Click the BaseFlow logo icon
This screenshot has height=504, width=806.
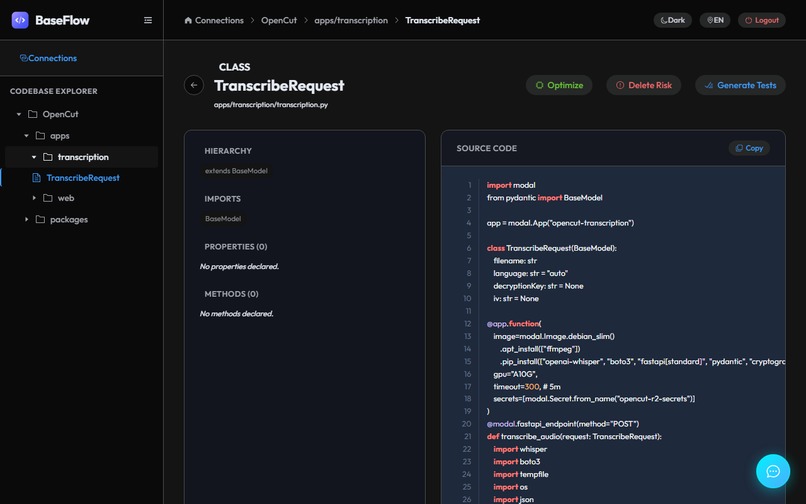coord(20,20)
